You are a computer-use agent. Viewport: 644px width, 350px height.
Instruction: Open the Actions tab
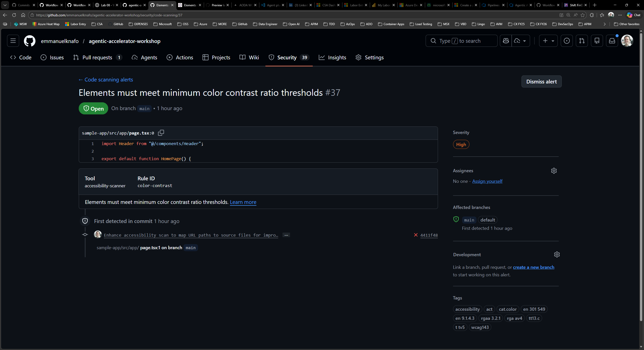pos(184,57)
